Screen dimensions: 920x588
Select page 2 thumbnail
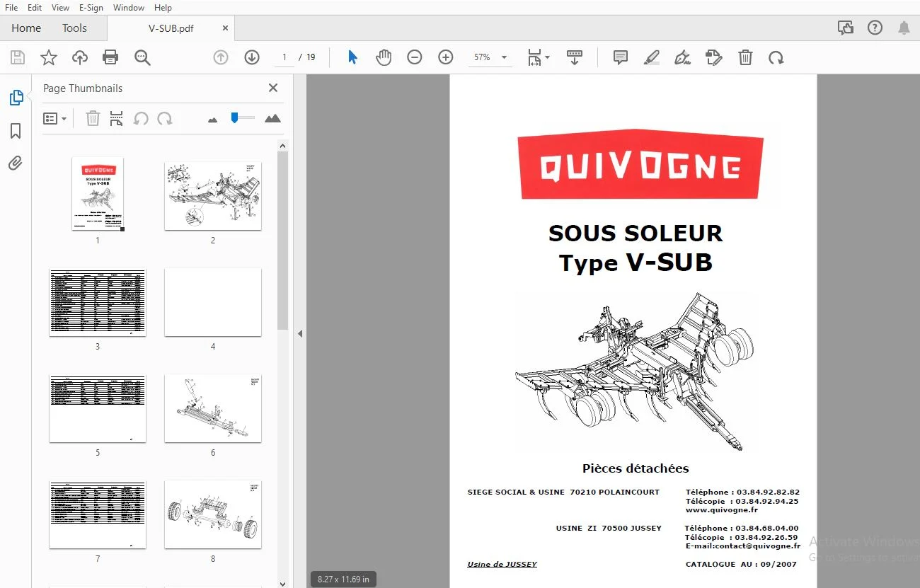[x=213, y=196]
